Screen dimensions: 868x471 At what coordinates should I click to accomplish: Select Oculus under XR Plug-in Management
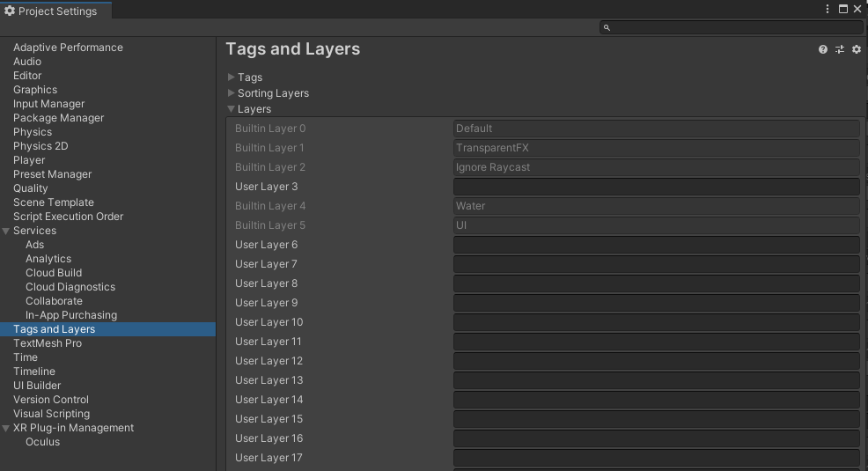tap(42, 442)
